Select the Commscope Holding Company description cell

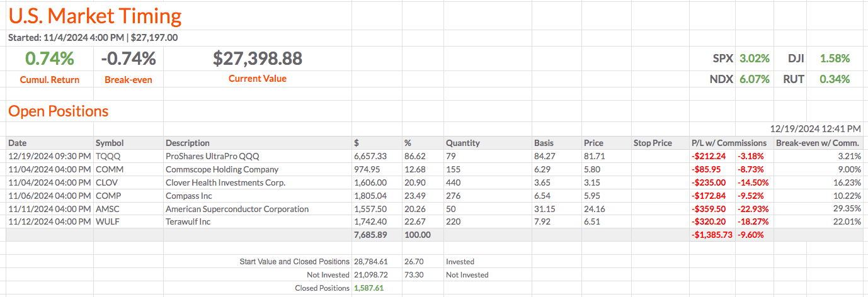[x=222, y=169]
